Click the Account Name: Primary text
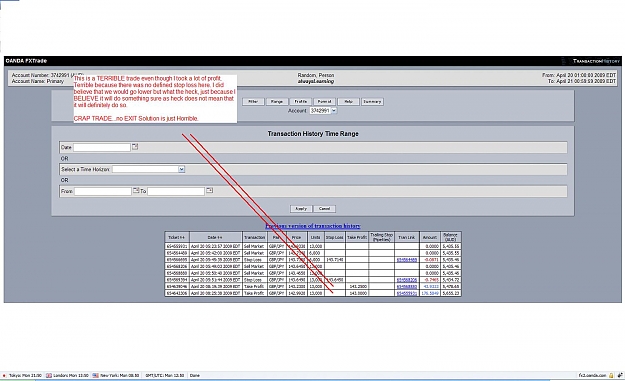The width and height of the screenshot is (625, 381). [37, 81]
